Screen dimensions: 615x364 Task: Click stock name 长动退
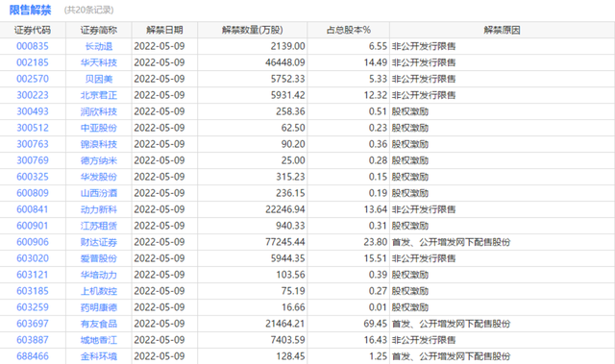coord(99,46)
